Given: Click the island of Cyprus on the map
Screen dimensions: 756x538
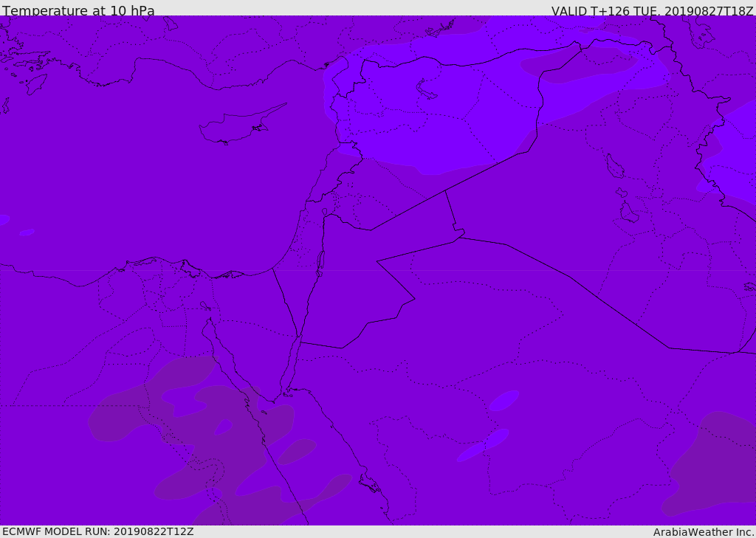Looking at the screenshot, I should click(x=242, y=125).
